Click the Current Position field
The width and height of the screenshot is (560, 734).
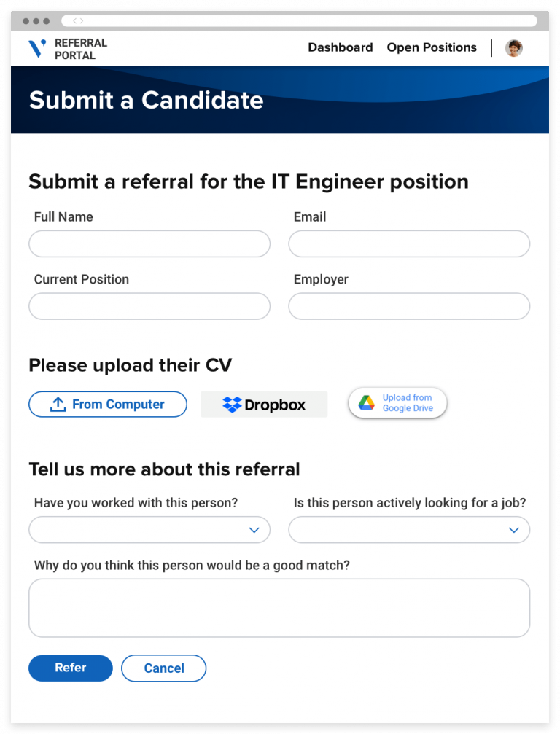(x=149, y=306)
